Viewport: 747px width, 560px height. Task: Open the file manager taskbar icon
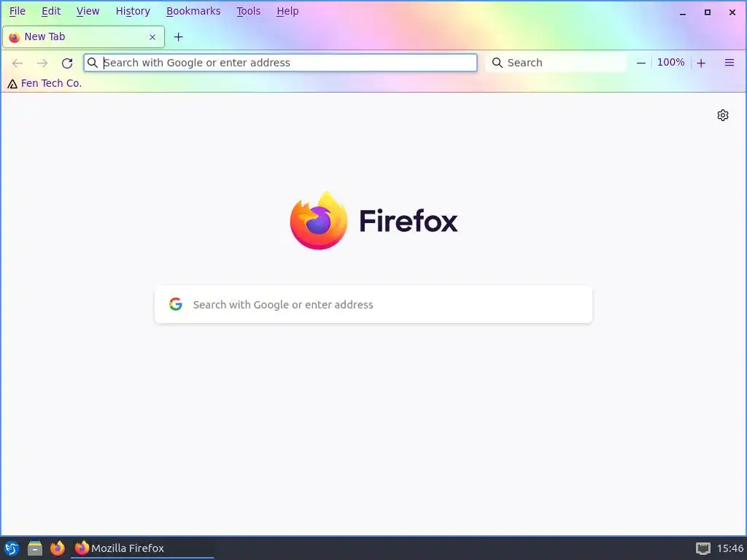coord(35,548)
